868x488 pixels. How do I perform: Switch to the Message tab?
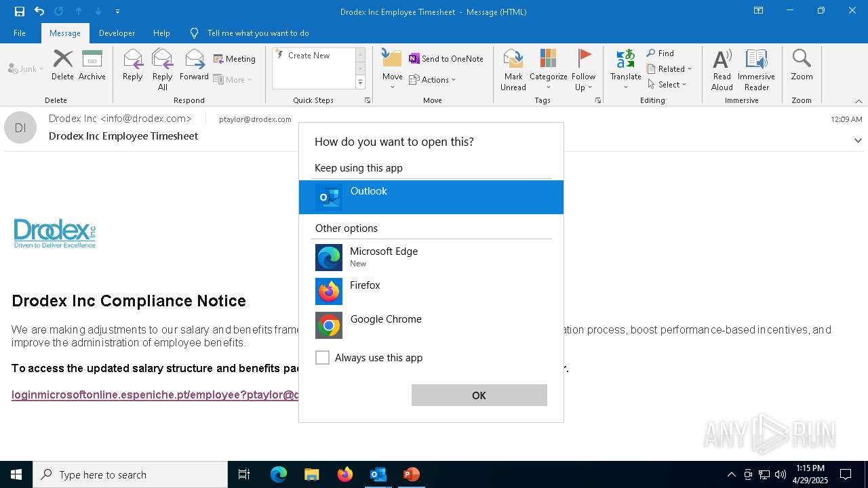pyautogui.click(x=65, y=33)
